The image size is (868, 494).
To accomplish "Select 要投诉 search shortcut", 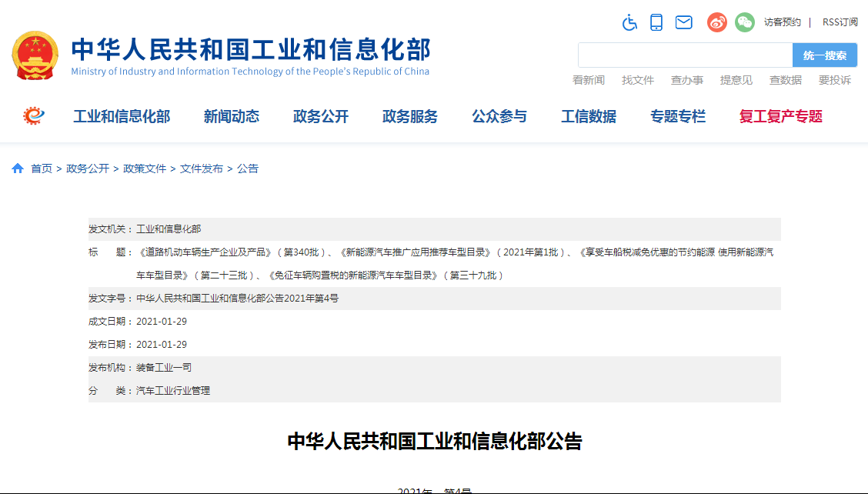I will point(835,80).
